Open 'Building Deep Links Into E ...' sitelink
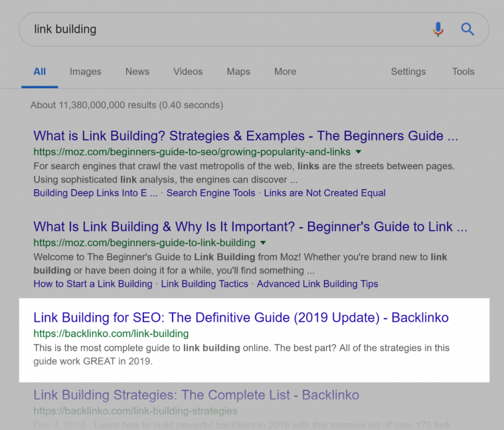The image size is (504, 430). tap(96, 193)
